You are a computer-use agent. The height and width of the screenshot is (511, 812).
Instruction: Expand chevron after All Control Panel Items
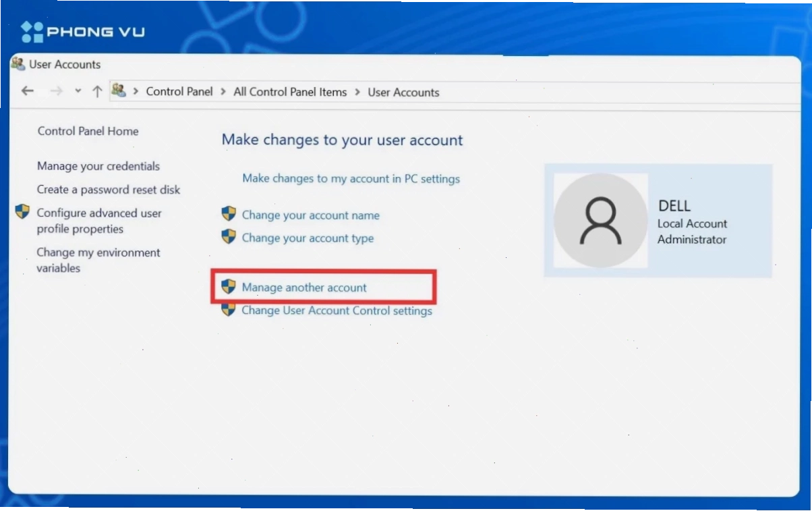pos(357,92)
